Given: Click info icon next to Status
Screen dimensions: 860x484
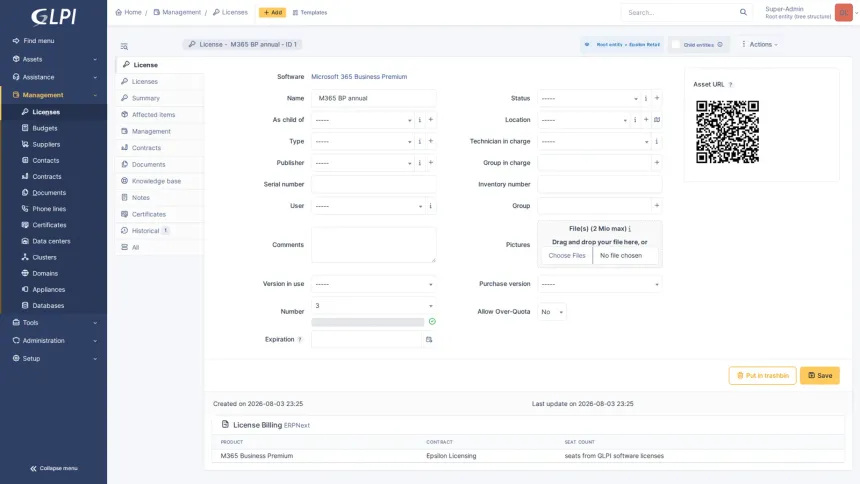Looking at the screenshot, I should pos(646,98).
